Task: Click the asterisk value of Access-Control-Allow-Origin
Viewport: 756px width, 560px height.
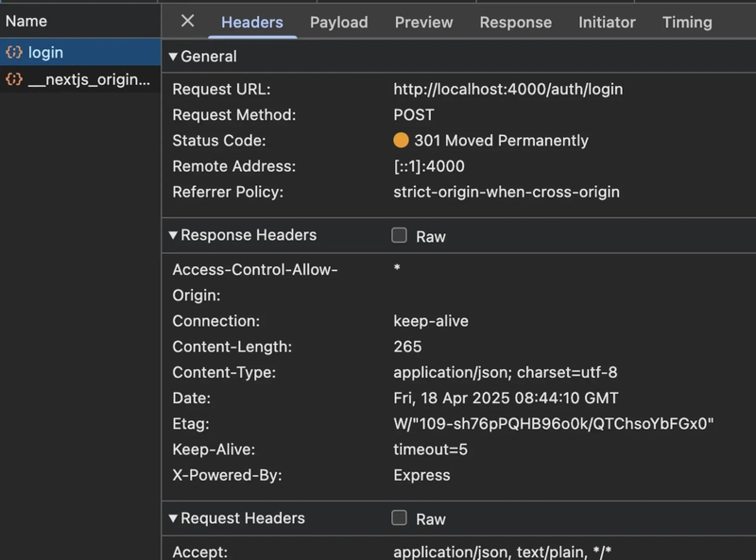Action: pyautogui.click(x=397, y=267)
